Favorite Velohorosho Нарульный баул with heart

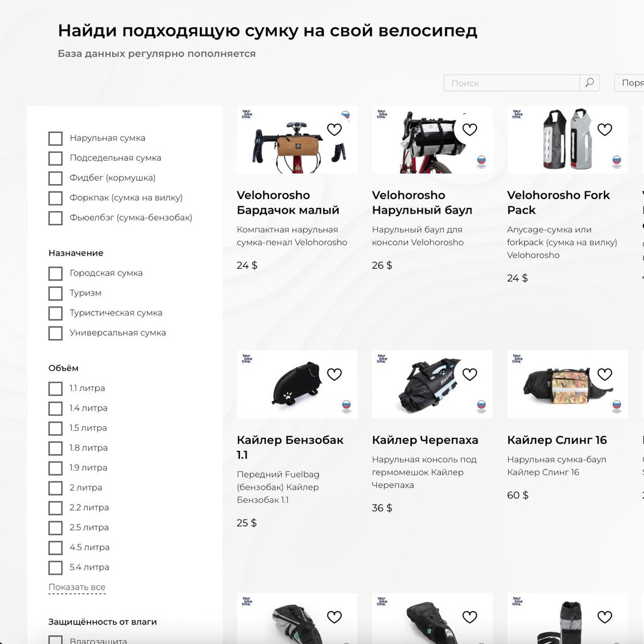coord(470,129)
